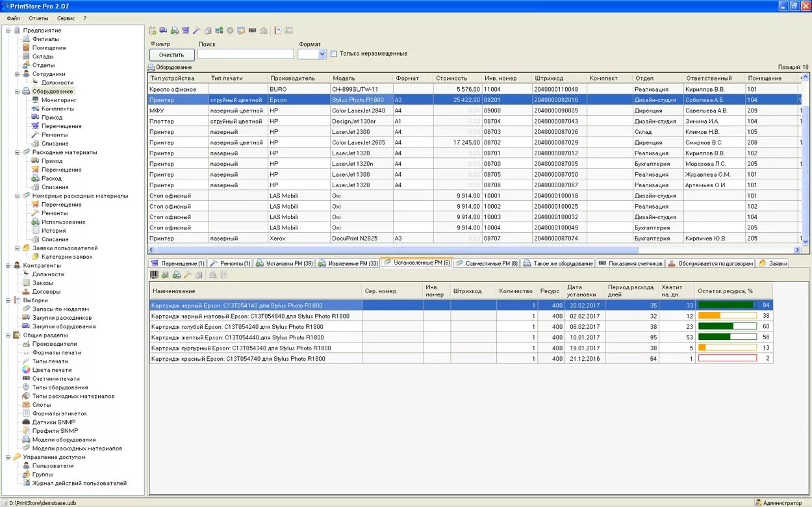Sort by the Производитель column header

click(x=299, y=78)
